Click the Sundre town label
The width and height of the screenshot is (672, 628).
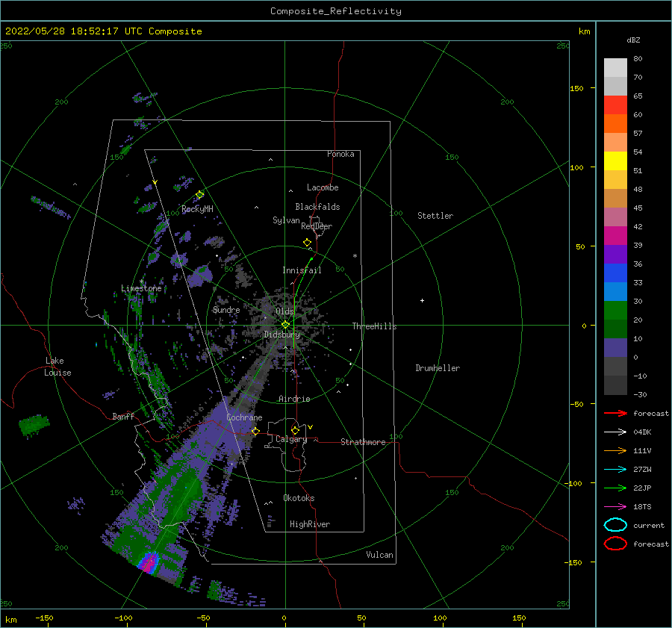[226, 309]
